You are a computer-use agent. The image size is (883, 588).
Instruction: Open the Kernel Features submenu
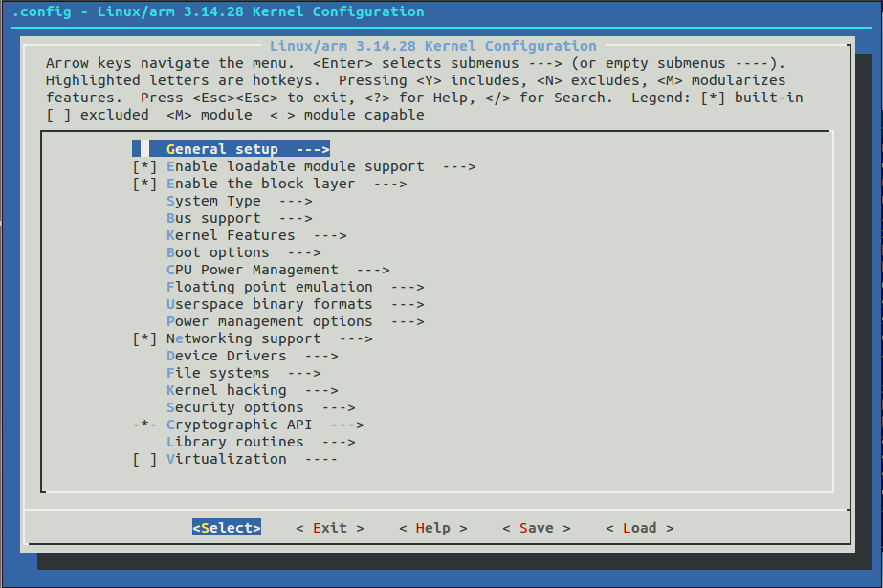pyautogui.click(x=226, y=234)
